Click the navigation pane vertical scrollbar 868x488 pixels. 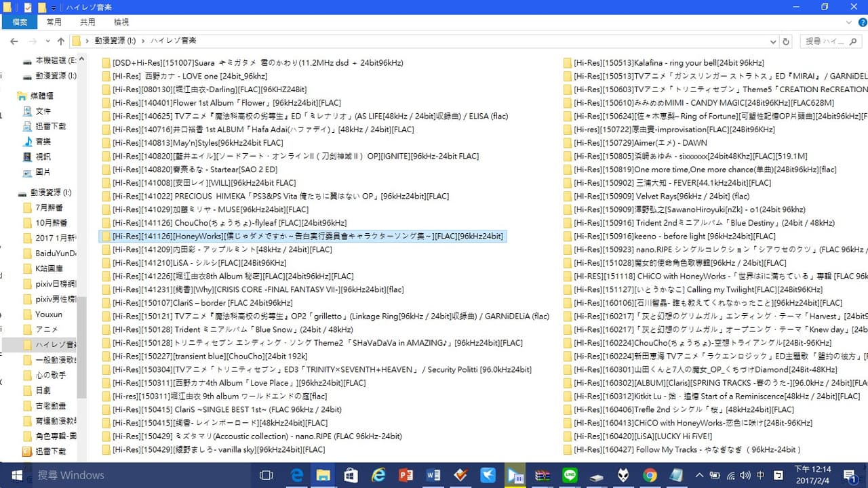tap(81, 346)
